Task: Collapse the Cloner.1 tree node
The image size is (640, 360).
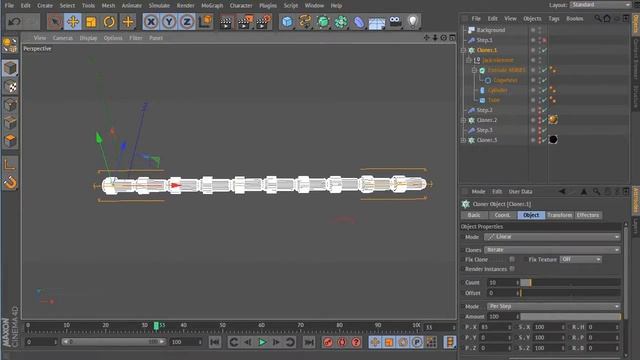Action: tap(463, 50)
